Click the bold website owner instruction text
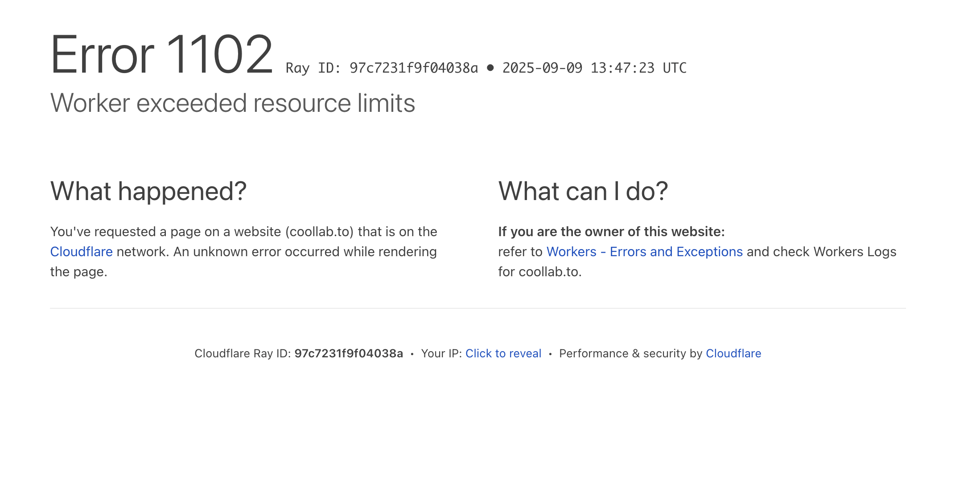The height and width of the screenshot is (491, 980). (611, 232)
